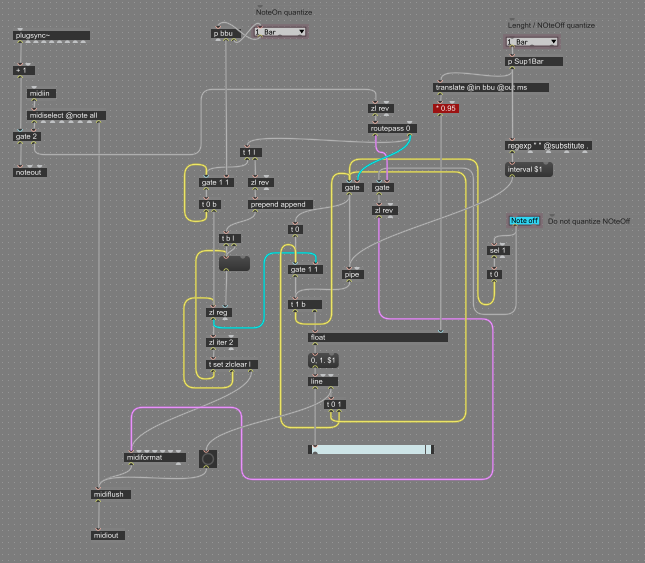Screen dimensions: 645x563
Task: Select the midiflush object
Action: (110, 493)
